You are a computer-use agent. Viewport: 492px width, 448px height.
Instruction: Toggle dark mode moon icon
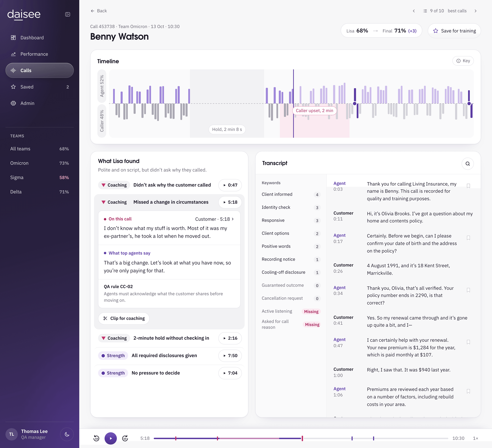[x=67, y=434]
